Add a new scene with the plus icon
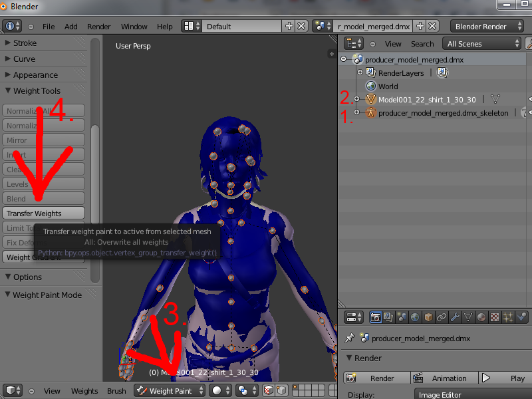532x399 pixels. 420,26
